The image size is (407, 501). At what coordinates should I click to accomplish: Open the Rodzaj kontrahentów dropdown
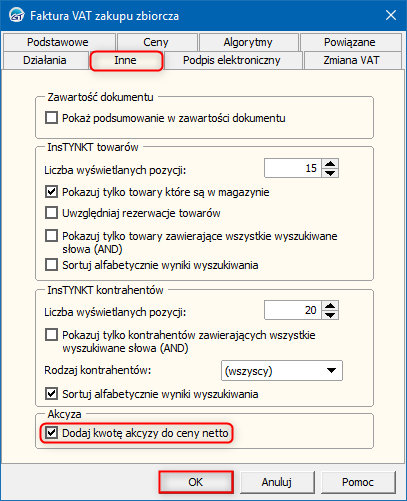tap(282, 370)
